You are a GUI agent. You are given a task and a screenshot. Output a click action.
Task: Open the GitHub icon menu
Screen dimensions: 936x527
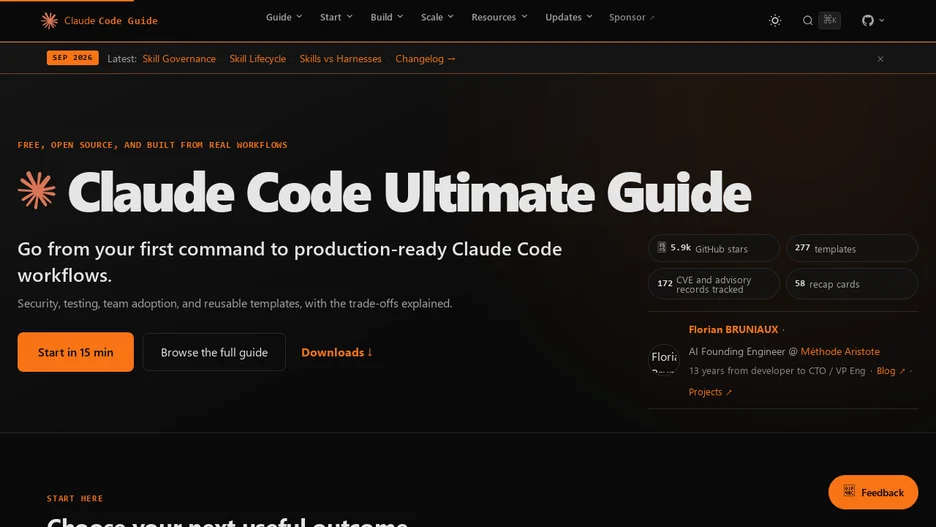(868, 20)
